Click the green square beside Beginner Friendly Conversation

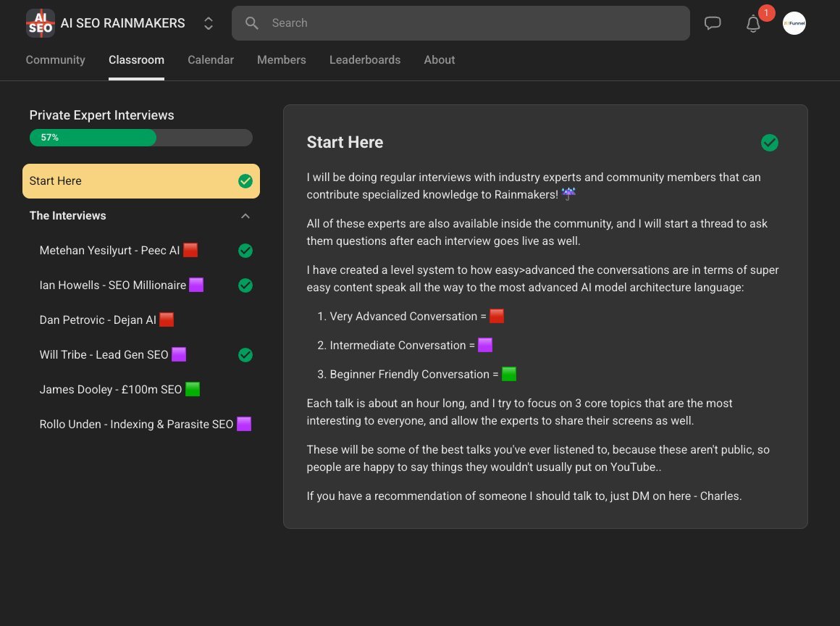509,374
